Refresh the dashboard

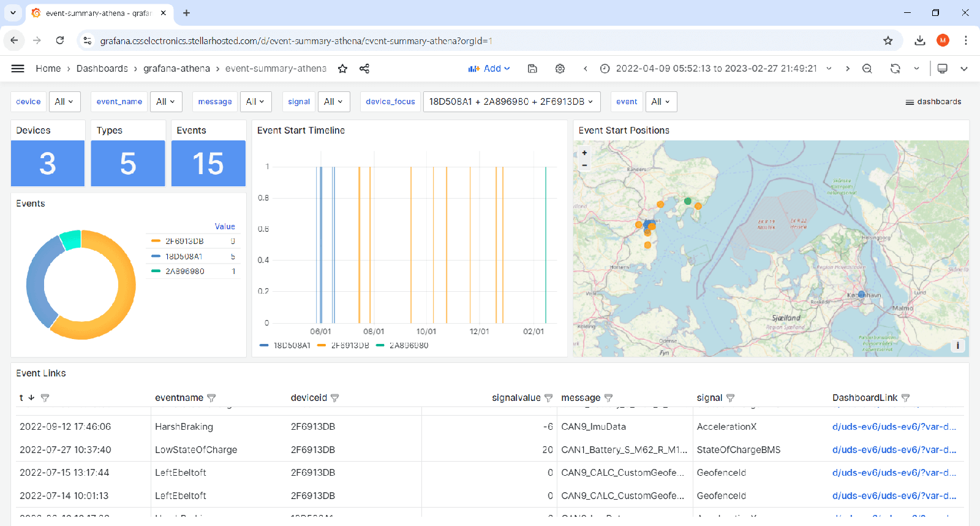(x=895, y=69)
